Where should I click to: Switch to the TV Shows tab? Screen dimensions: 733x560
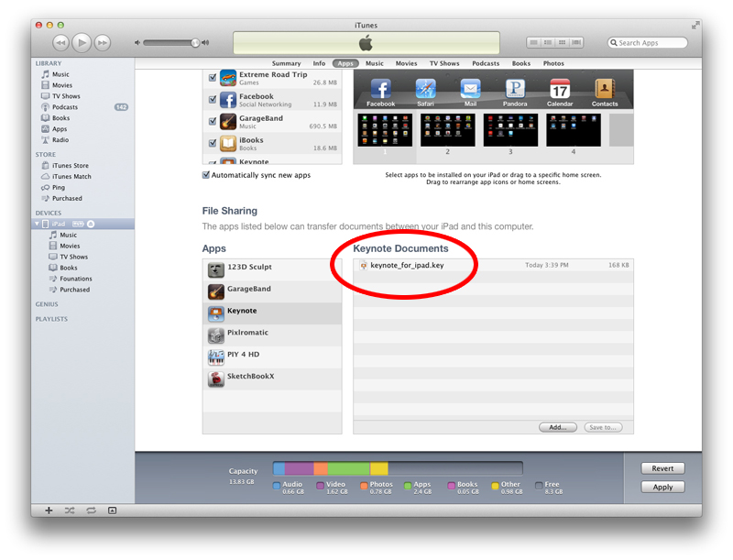click(444, 63)
